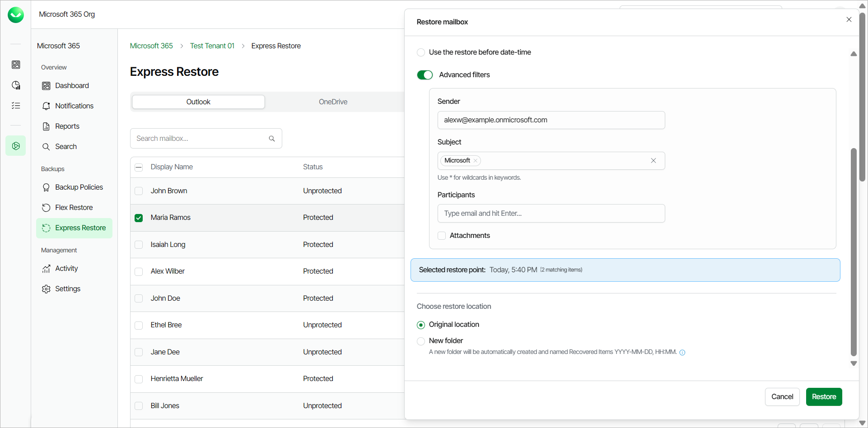Click the panel scrollbar up arrow
868x428 pixels.
pos(854,54)
